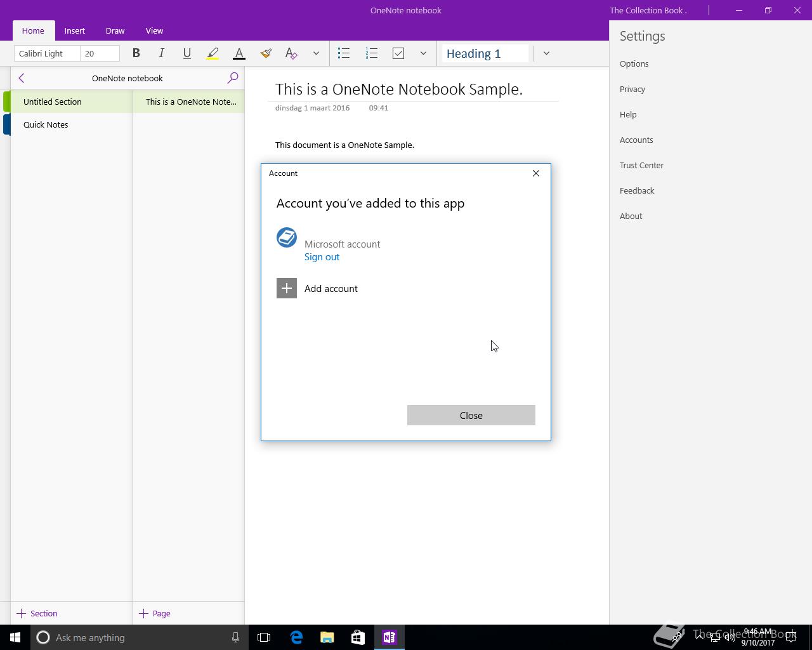Insert a numbered list
Image resolution: width=812 pixels, height=650 pixels.
click(x=372, y=53)
